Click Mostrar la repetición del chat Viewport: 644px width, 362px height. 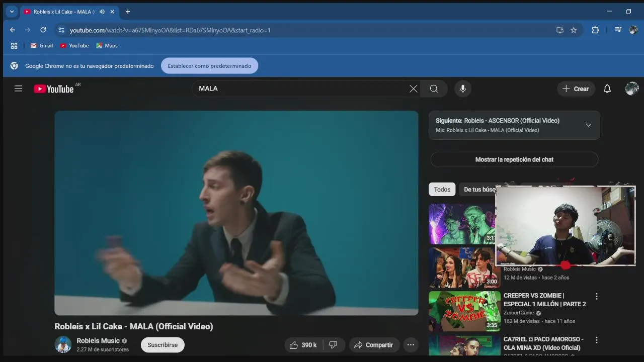pos(514,159)
